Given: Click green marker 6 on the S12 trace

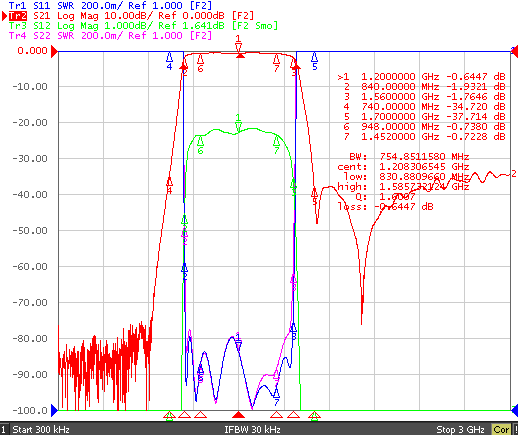Looking at the screenshot, I should pos(200,146).
